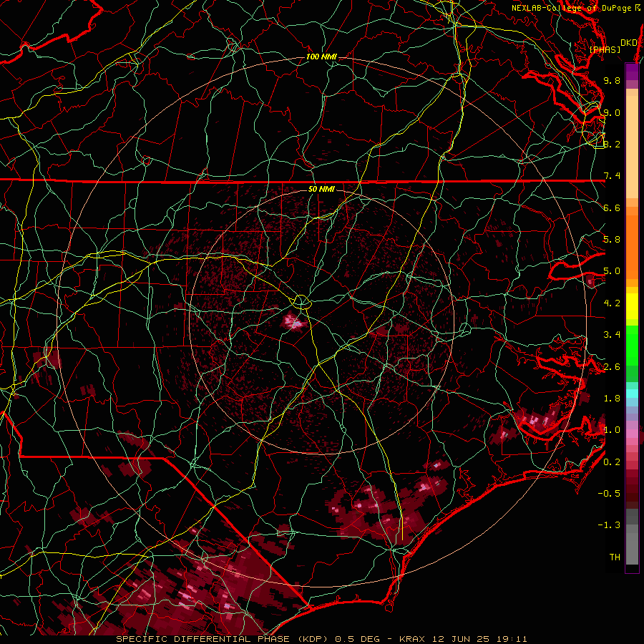
Task: Pick the yellow segment of the color bar
Action: [x=632, y=306]
